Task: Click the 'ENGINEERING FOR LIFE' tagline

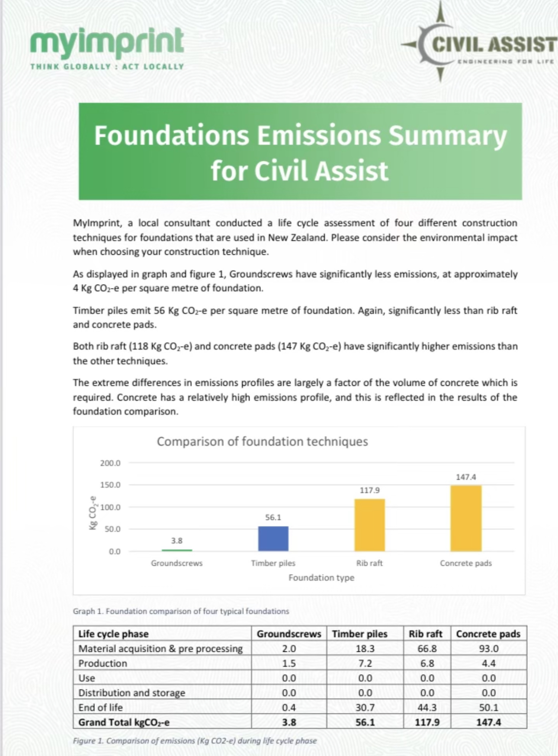Action: pos(506,61)
